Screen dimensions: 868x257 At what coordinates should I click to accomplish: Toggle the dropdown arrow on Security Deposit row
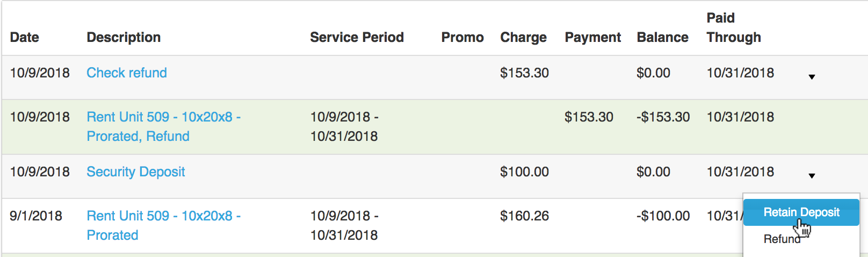pos(812,176)
